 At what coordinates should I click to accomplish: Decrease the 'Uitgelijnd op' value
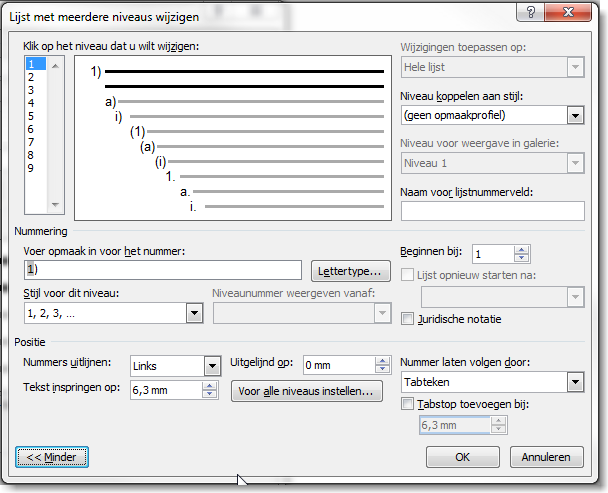(x=383, y=370)
